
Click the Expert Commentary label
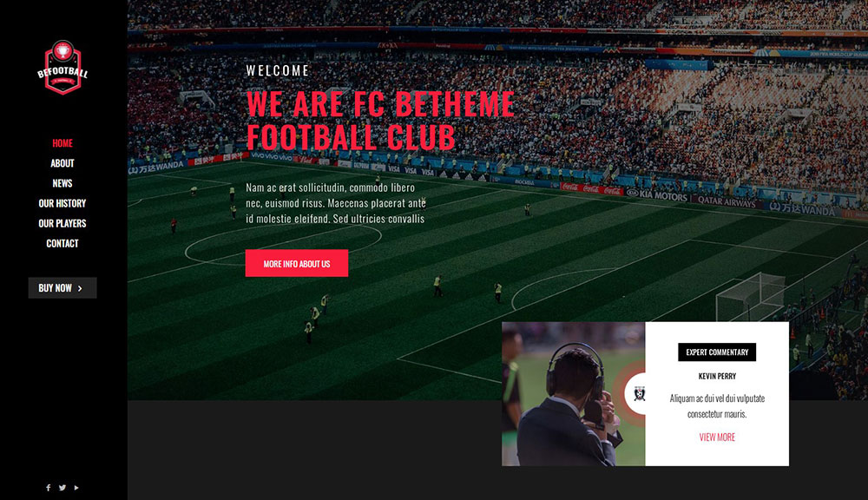(x=717, y=352)
